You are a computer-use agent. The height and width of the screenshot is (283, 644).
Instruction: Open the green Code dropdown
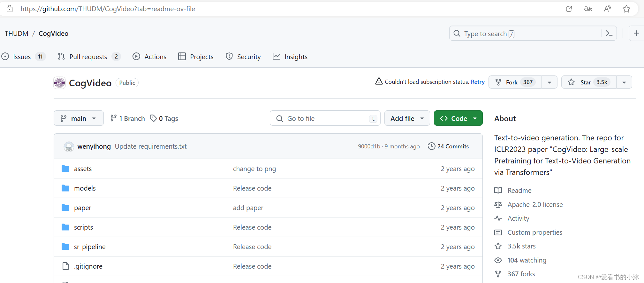tap(458, 118)
